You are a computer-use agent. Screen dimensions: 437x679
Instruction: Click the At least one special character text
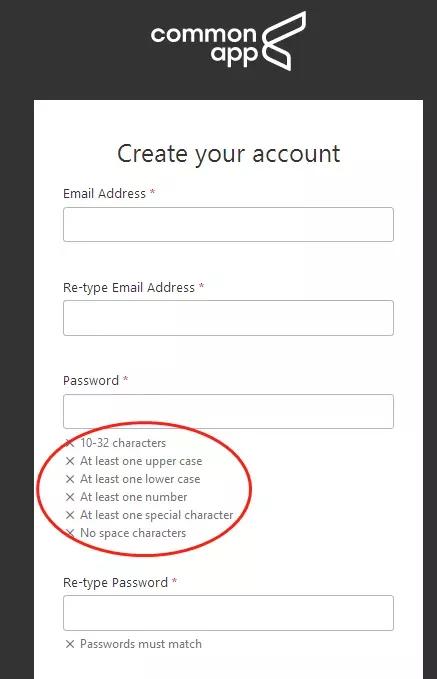point(157,515)
